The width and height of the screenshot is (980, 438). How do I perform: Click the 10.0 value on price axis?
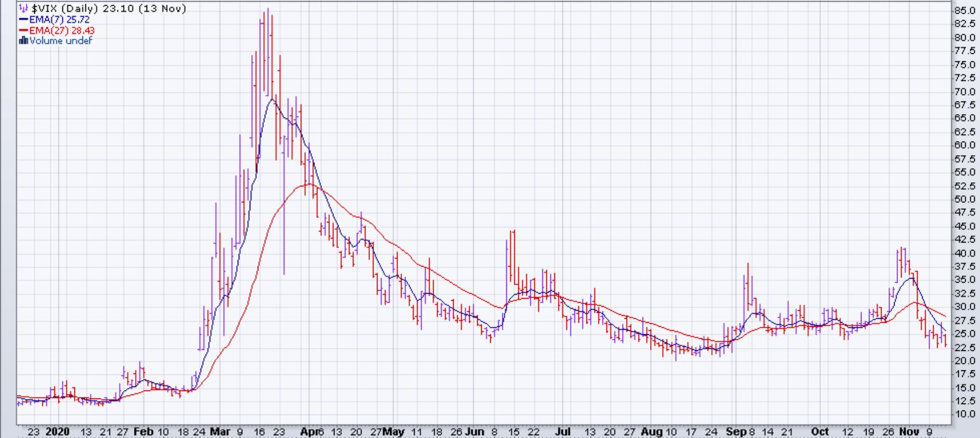click(964, 414)
